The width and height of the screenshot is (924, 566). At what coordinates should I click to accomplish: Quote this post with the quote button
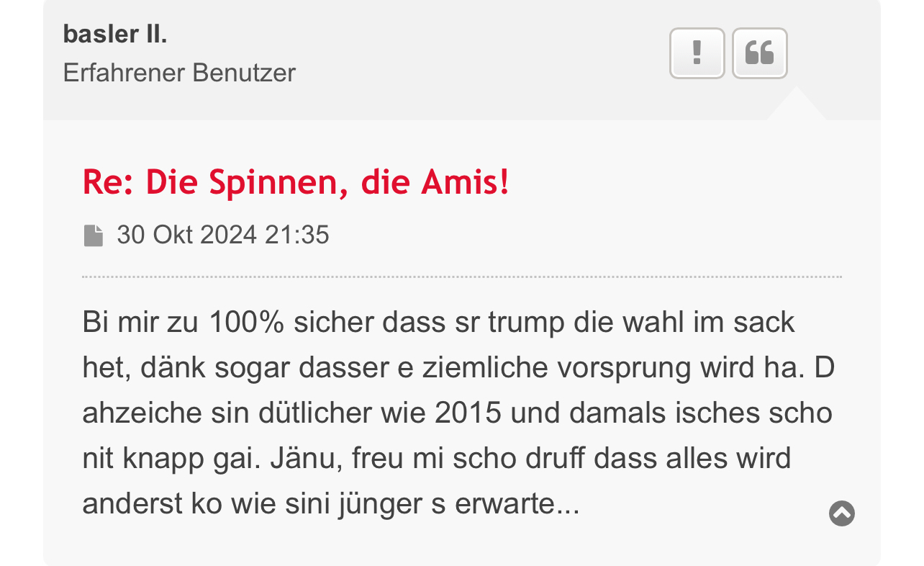pyautogui.click(x=759, y=53)
